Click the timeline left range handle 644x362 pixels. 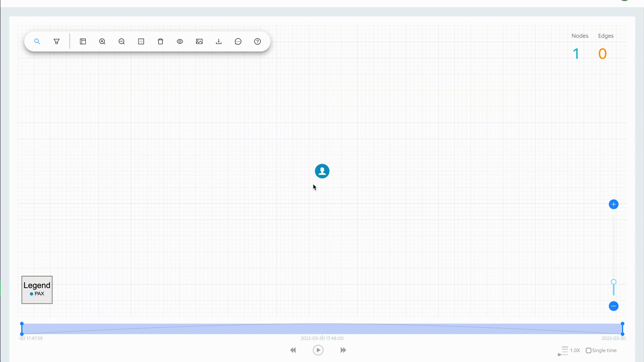pos(22,329)
